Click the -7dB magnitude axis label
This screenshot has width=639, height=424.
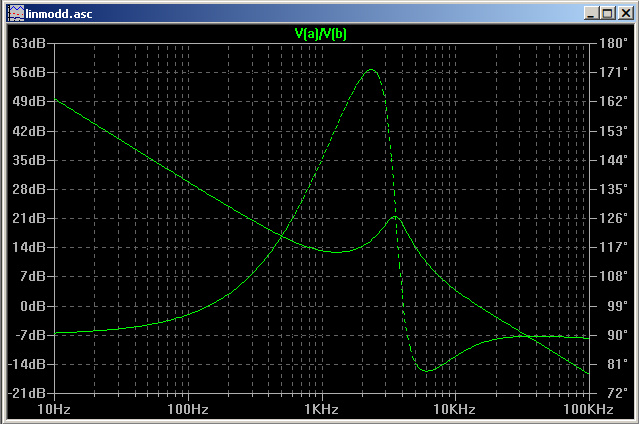coord(30,335)
